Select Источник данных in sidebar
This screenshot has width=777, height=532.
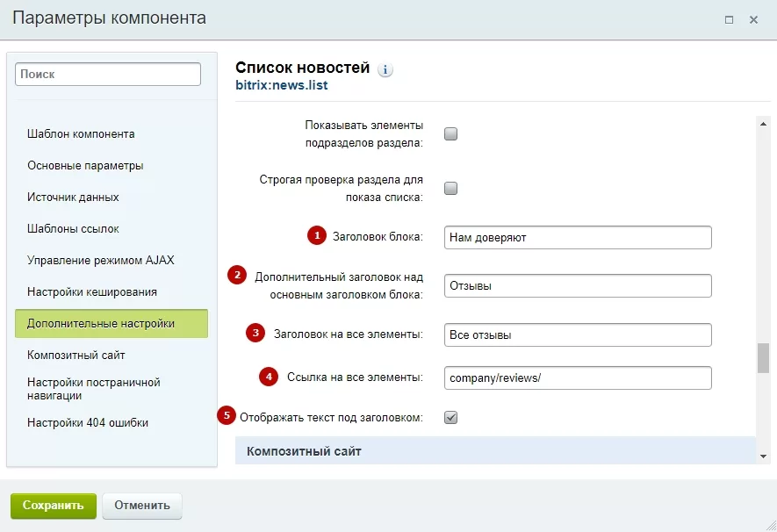click(x=73, y=198)
